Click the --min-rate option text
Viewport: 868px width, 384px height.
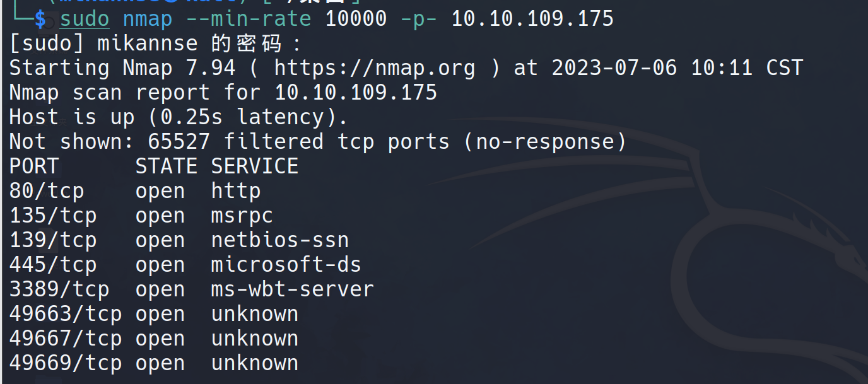[x=249, y=18]
